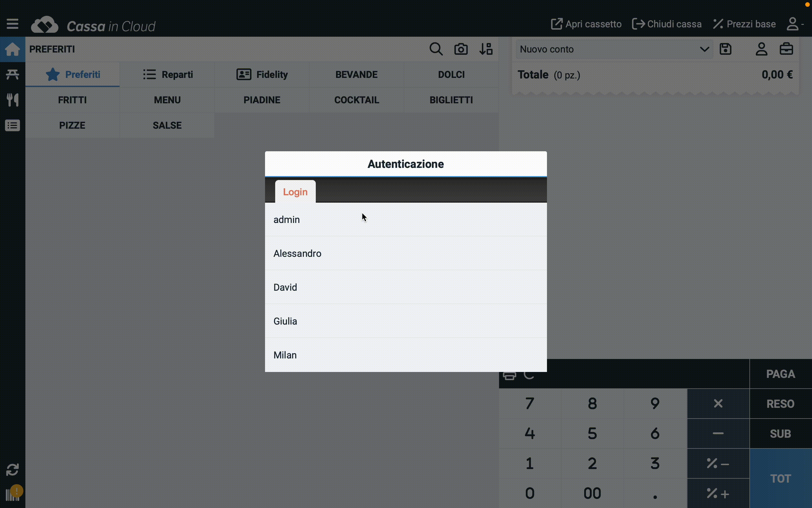Click Chiudi cassa in top bar
This screenshot has width=812, height=508.
point(667,24)
